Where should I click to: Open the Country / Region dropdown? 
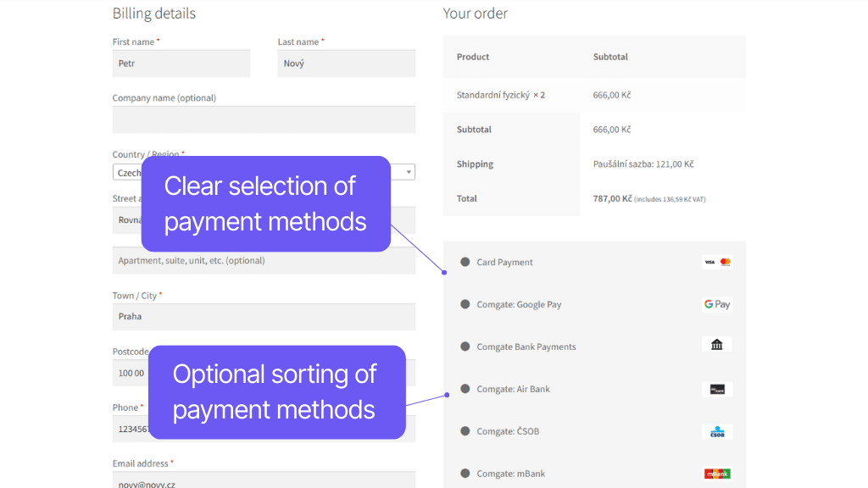pyautogui.click(x=407, y=171)
